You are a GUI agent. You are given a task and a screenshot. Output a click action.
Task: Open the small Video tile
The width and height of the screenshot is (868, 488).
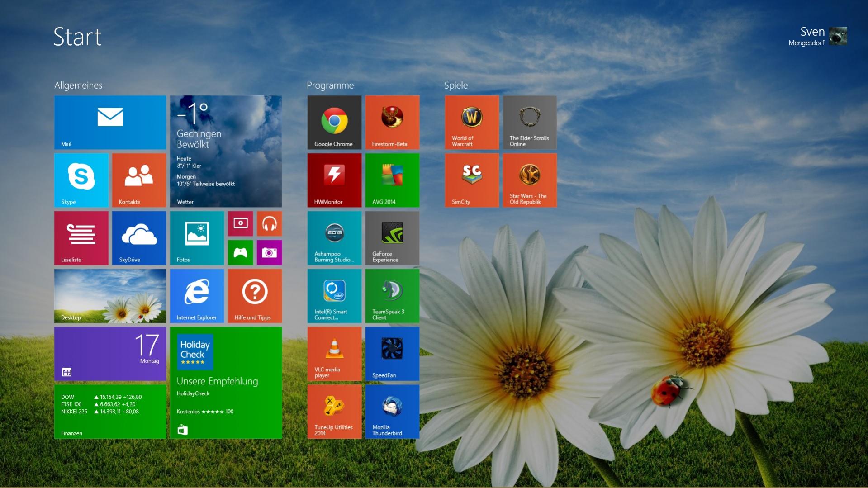pyautogui.click(x=240, y=223)
